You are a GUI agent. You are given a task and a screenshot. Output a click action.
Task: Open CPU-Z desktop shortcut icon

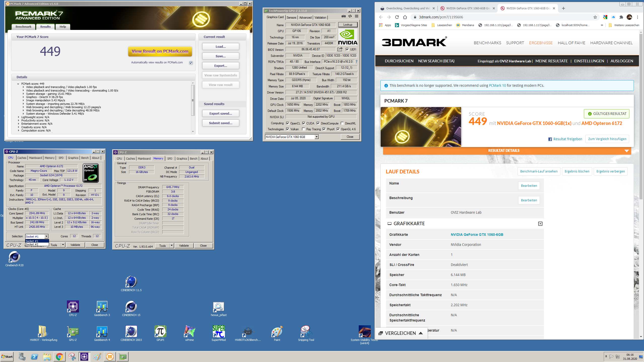(x=73, y=309)
